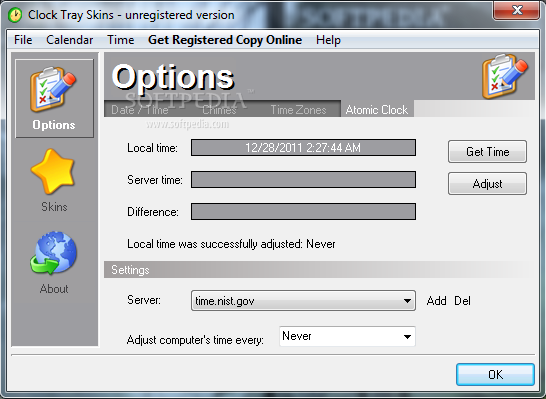Click the Local time field

[x=303, y=148]
